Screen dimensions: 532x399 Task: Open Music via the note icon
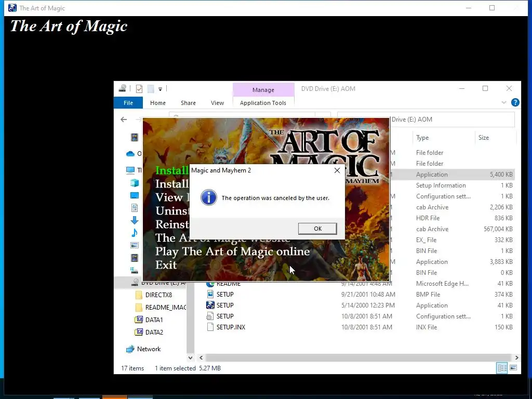click(135, 233)
